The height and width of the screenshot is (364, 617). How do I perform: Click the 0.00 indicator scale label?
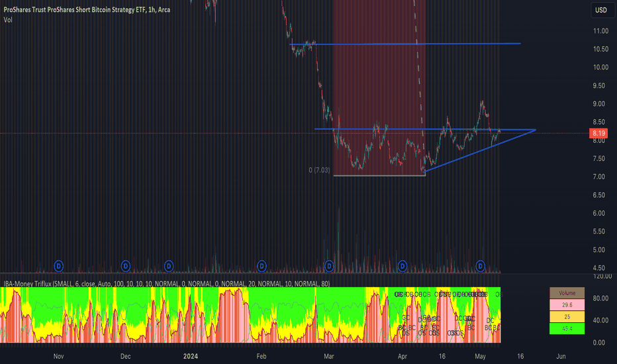[x=599, y=343]
